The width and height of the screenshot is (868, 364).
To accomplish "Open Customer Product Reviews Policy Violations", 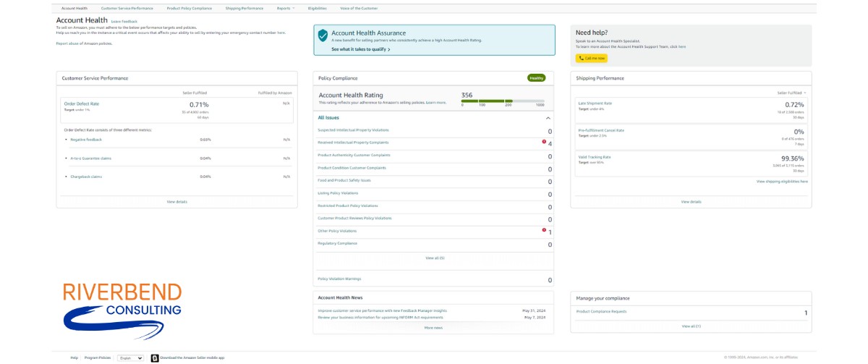I will pos(354,218).
